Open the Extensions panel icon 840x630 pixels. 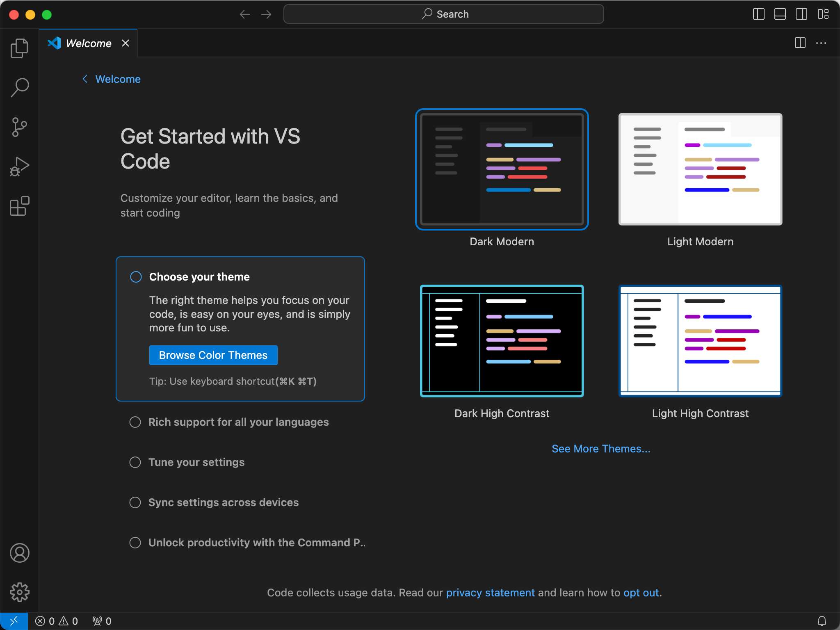20,205
